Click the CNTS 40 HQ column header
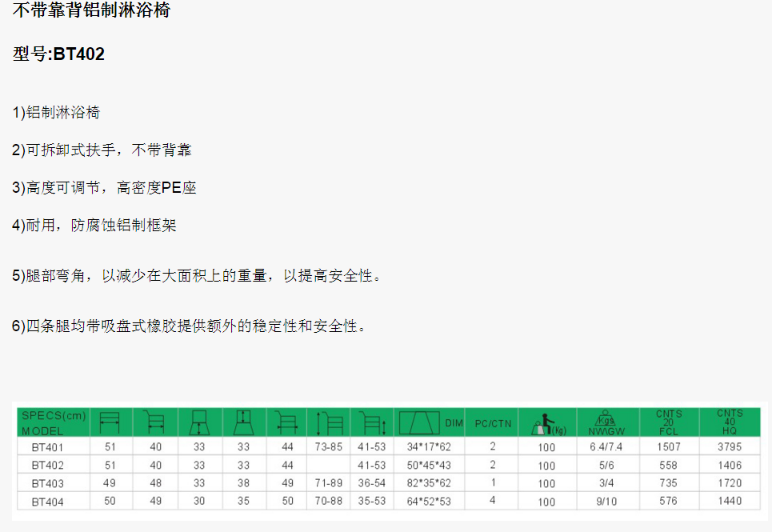The image size is (772, 532). (729, 422)
